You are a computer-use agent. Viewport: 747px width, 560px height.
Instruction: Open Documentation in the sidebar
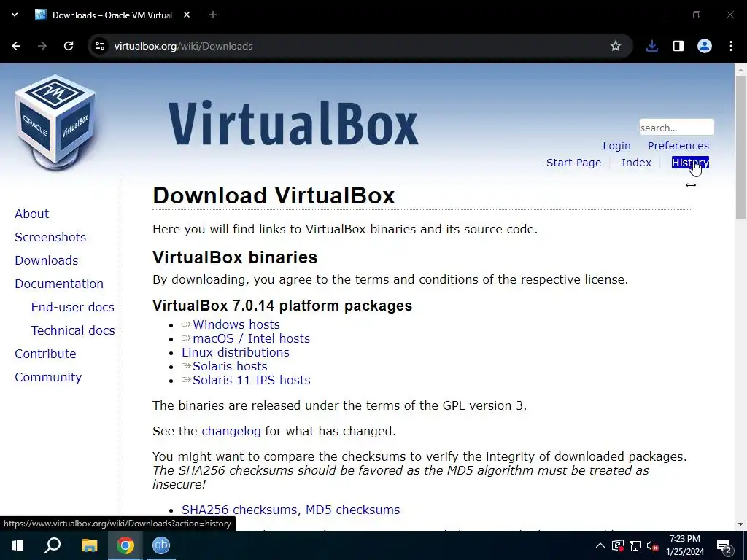(x=59, y=284)
